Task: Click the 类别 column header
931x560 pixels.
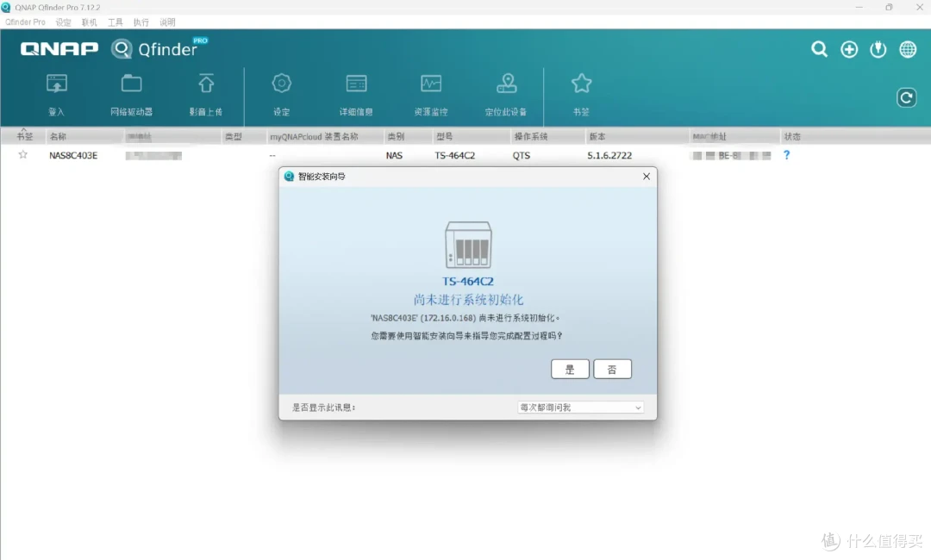Action: (x=396, y=136)
